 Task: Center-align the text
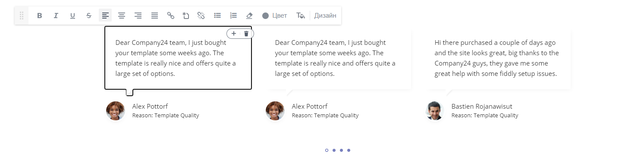[x=122, y=16]
